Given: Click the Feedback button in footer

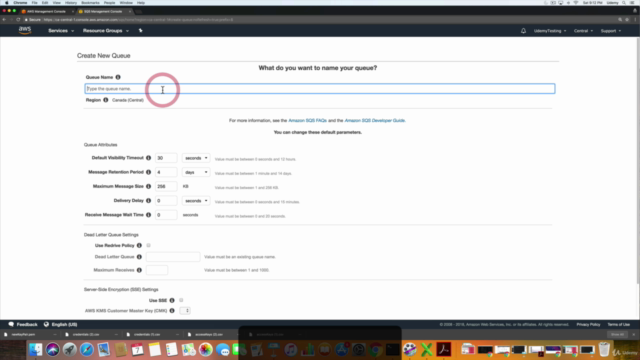Looking at the screenshot, I should click(x=23, y=324).
